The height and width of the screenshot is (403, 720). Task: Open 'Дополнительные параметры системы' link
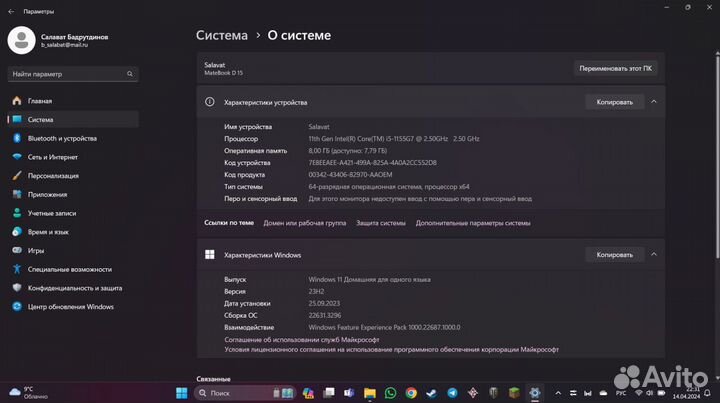click(473, 223)
